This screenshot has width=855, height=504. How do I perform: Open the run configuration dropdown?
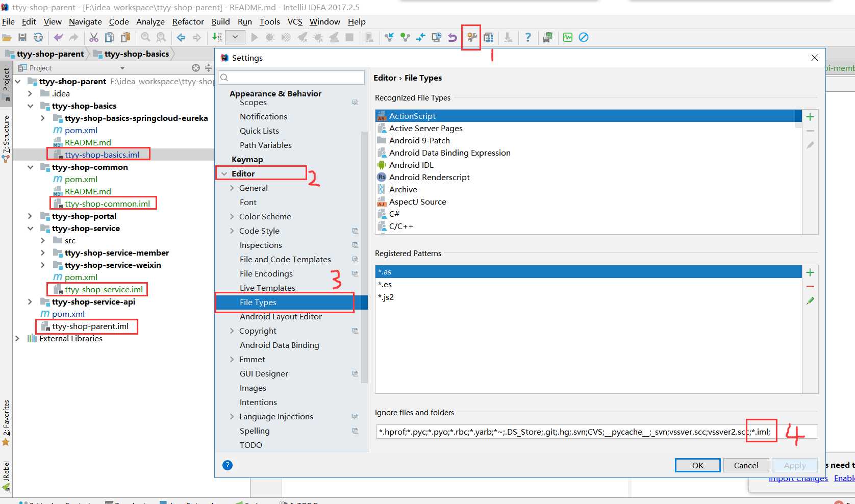point(235,37)
